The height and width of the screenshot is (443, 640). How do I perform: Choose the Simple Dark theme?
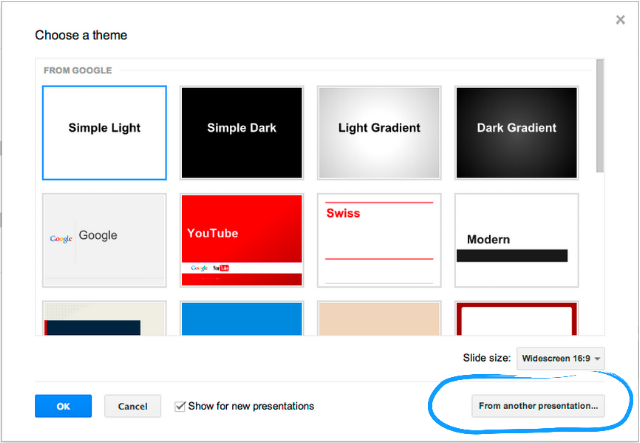tap(242, 133)
